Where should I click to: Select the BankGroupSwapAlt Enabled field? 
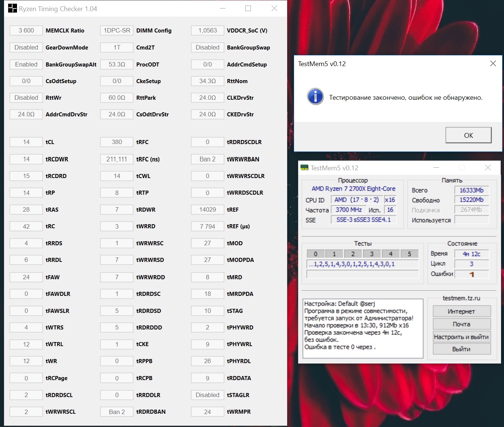(26, 64)
